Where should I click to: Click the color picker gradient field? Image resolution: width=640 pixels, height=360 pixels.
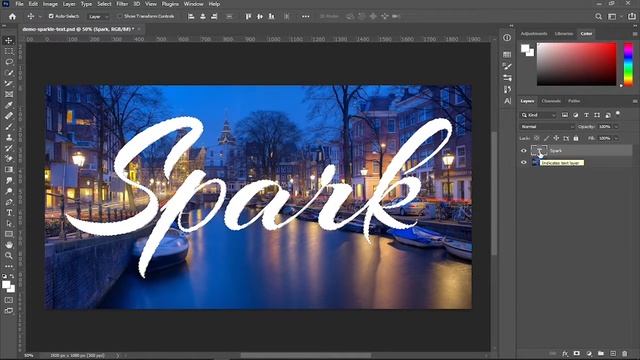576,64
